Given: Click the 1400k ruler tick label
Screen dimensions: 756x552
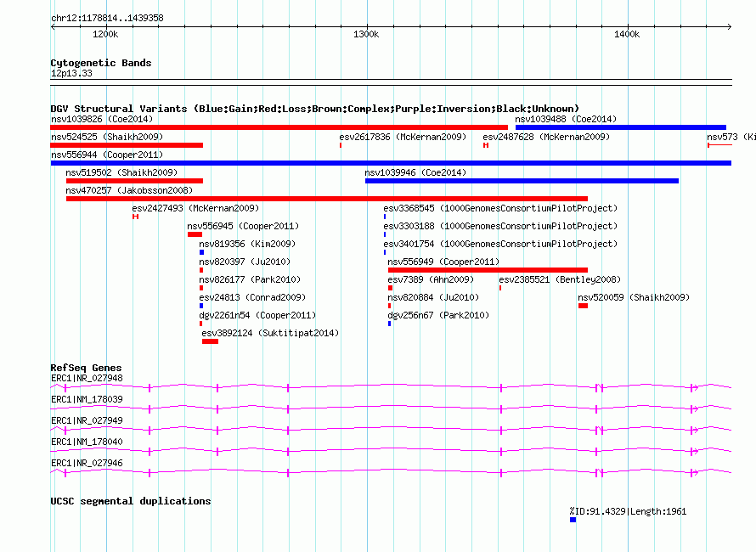Looking at the screenshot, I should [627, 34].
